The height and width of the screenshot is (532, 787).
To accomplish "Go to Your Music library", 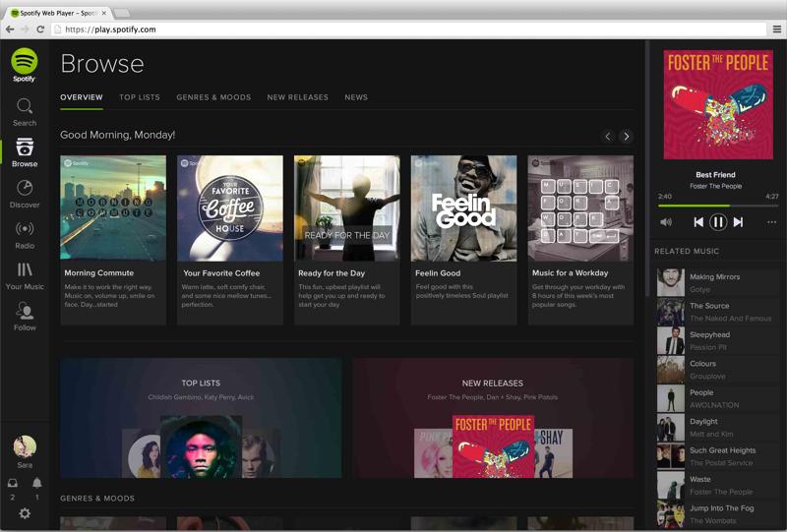I will [x=24, y=276].
